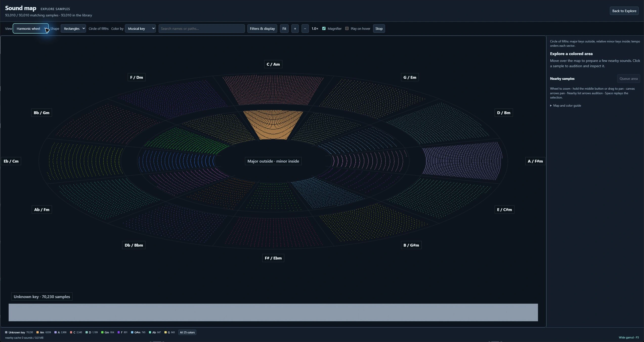Click the Eb / Cm sector label

coord(11,161)
